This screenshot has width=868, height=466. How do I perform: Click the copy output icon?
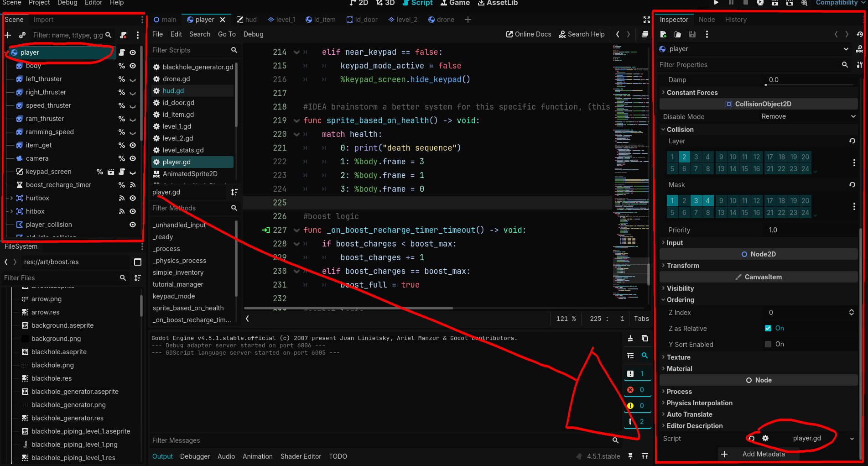point(645,338)
